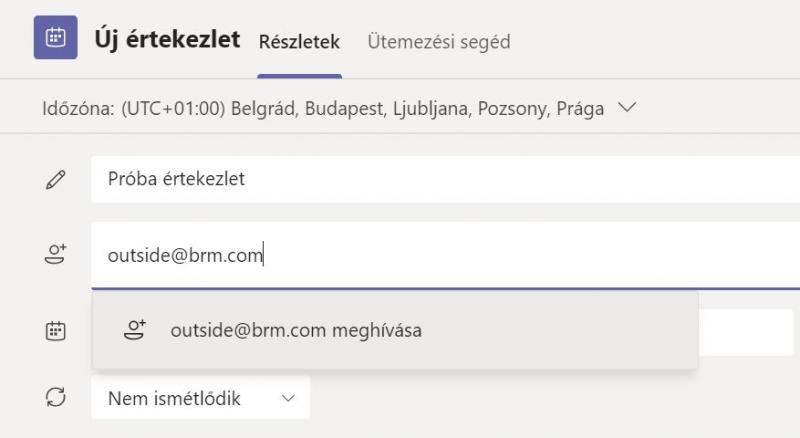Image resolution: width=800 pixels, height=438 pixels.
Task: Click the Időzóna (UTC+01:00) timezone text
Action: coord(323,109)
